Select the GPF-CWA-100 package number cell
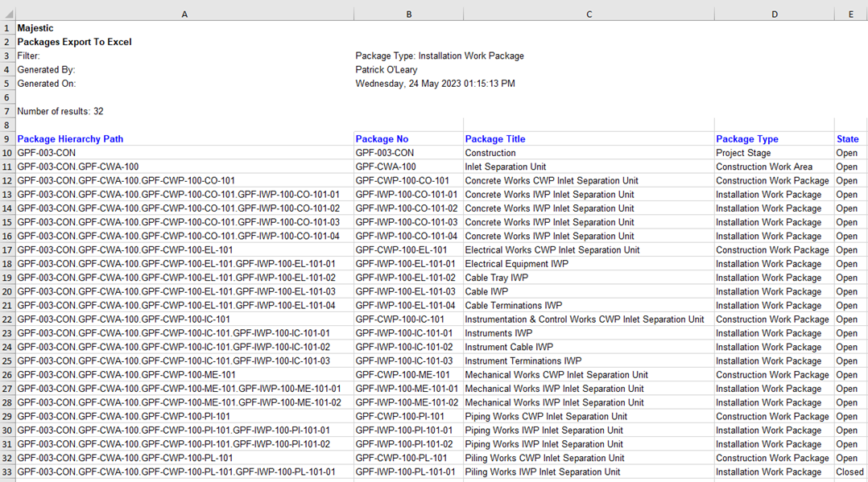Screen dimensions: 868x482 tap(408, 167)
